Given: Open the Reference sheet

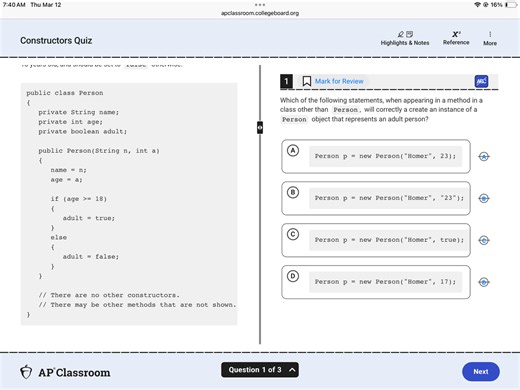Looking at the screenshot, I should coord(456,38).
